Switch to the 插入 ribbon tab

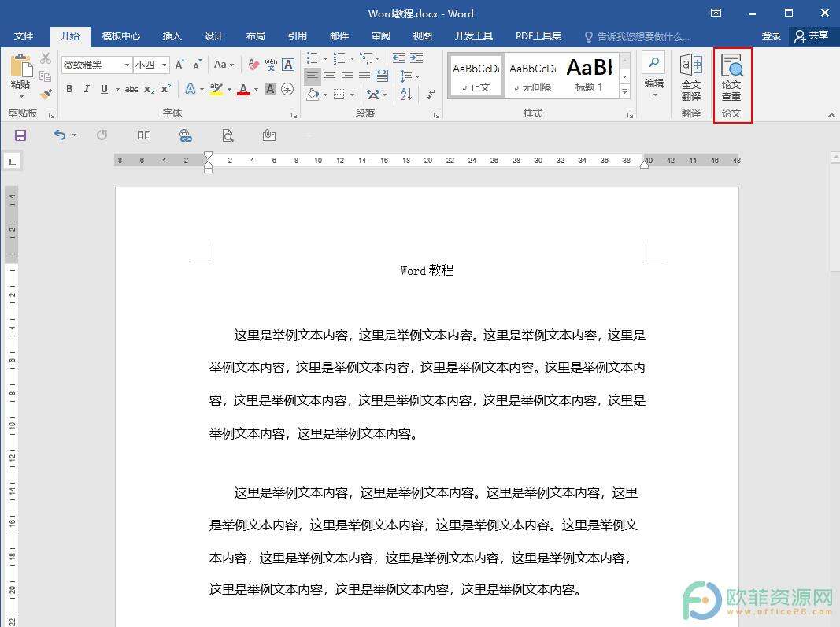[172, 36]
